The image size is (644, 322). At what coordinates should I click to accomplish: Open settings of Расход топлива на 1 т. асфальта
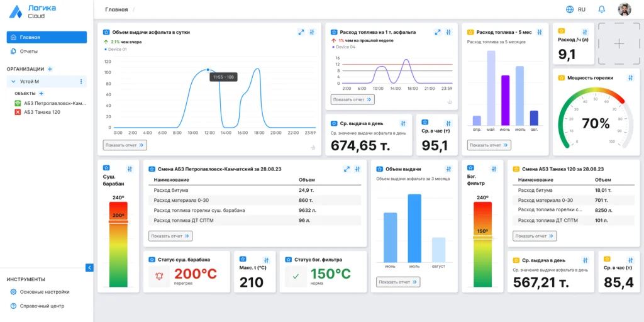click(448, 32)
